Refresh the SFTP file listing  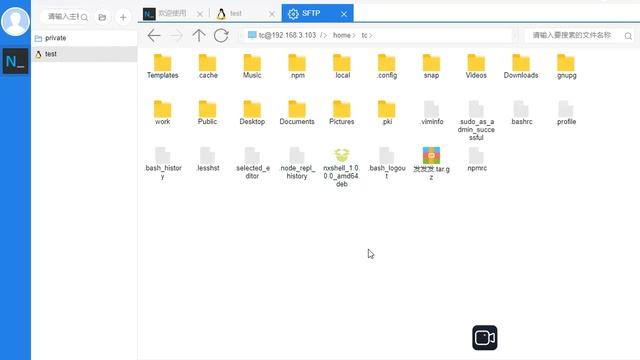221,36
